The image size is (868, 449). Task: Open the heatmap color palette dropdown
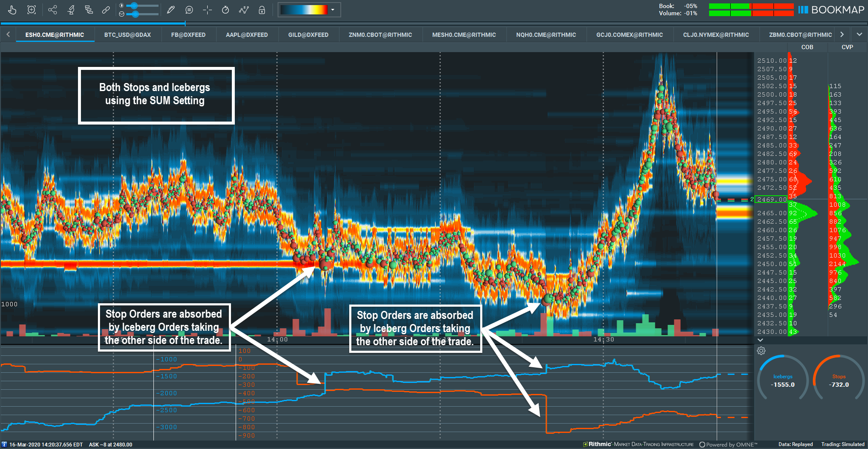333,9
